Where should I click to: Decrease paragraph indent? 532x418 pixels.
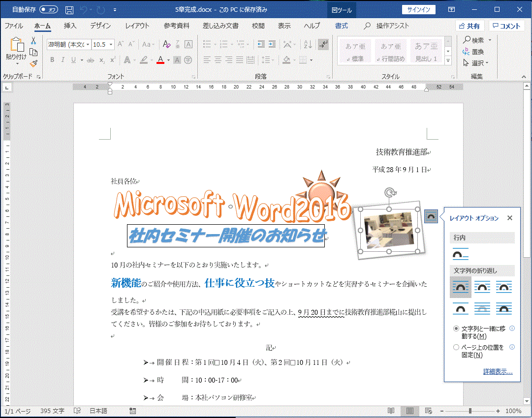[x=261, y=44]
